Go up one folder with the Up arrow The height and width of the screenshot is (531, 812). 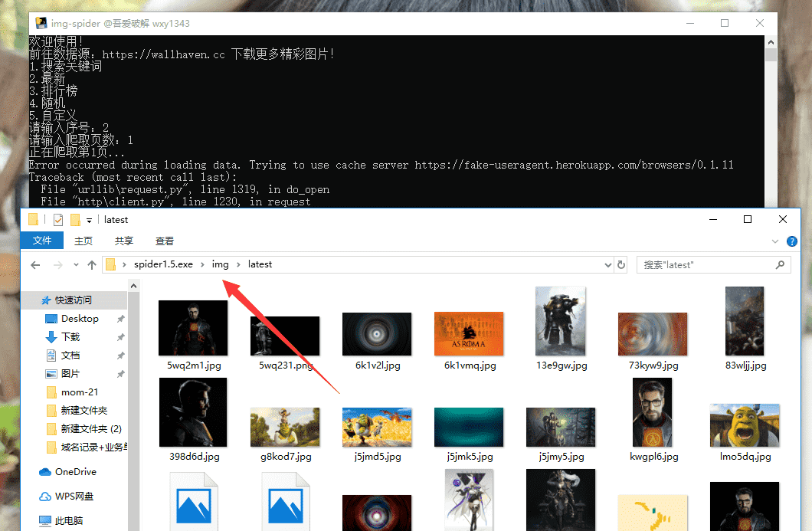point(92,264)
